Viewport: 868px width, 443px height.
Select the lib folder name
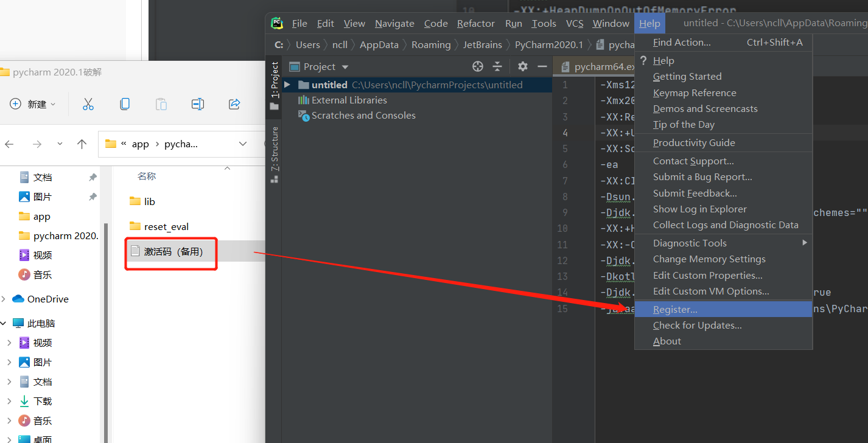(x=150, y=201)
